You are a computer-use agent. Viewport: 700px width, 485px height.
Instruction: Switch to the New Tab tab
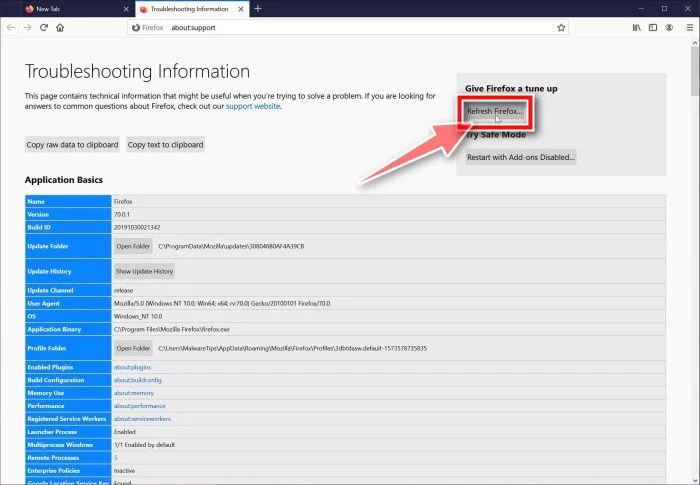(77, 8)
